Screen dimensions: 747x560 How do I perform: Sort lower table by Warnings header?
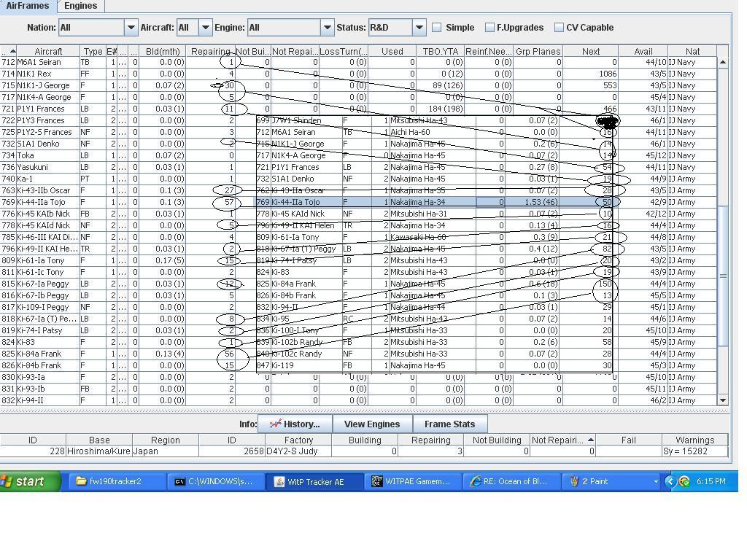tap(694, 440)
